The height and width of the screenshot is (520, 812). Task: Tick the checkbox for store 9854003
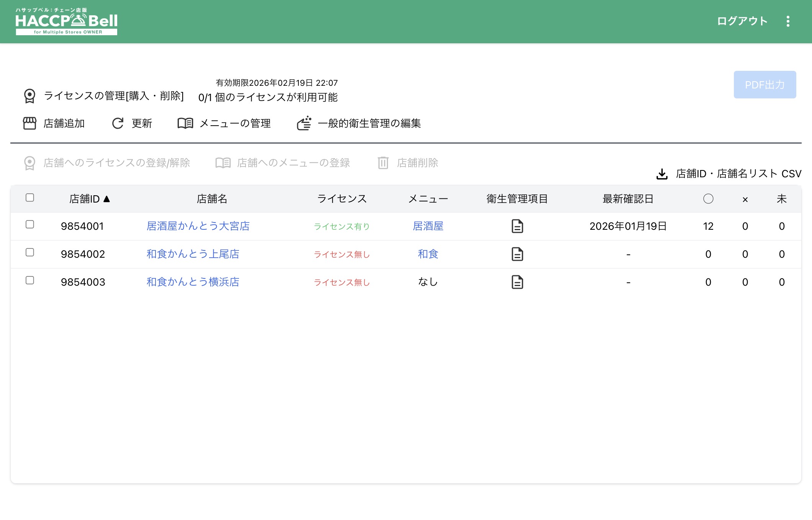(30, 280)
